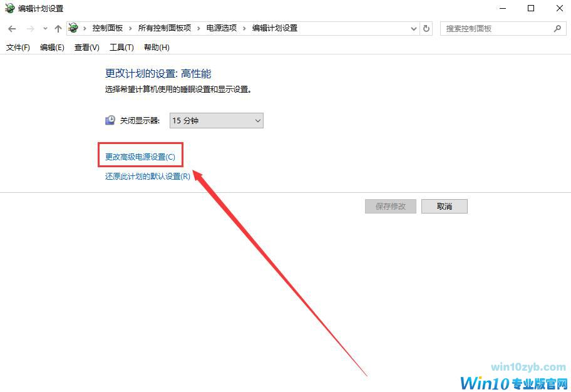Click 更改高级电源设置(C) link
571x392 pixels.
point(140,157)
